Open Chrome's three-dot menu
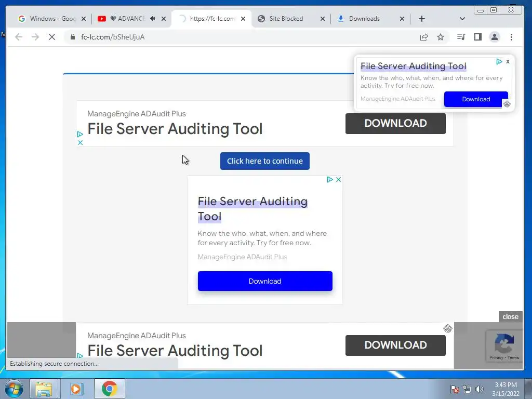 coord(511,37)
